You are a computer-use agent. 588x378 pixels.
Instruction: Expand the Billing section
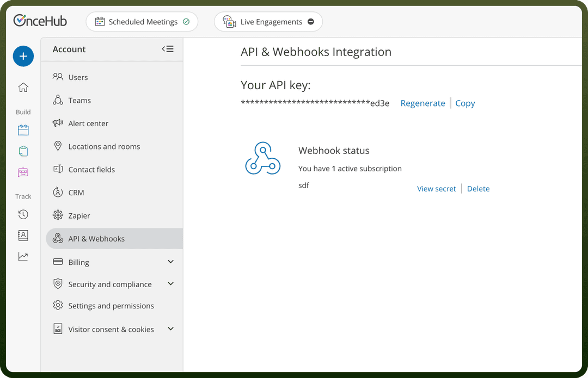pos(170,262)
